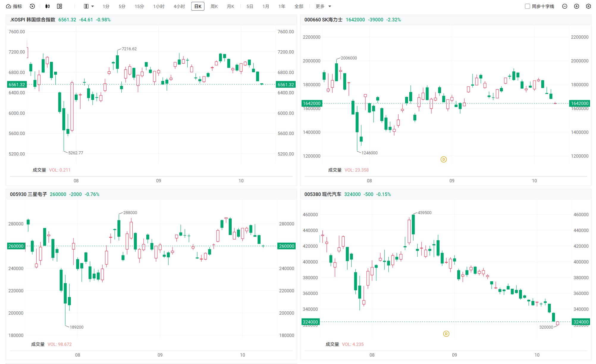Select the 月K monthly candle tab
This screenshot has width=596, height=364.
(230, 6)
